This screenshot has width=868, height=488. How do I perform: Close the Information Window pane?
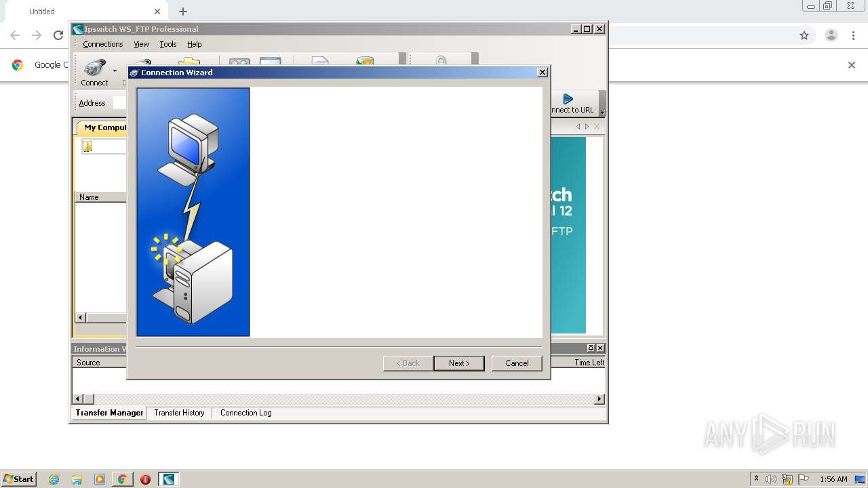click(x=599, y=348)
